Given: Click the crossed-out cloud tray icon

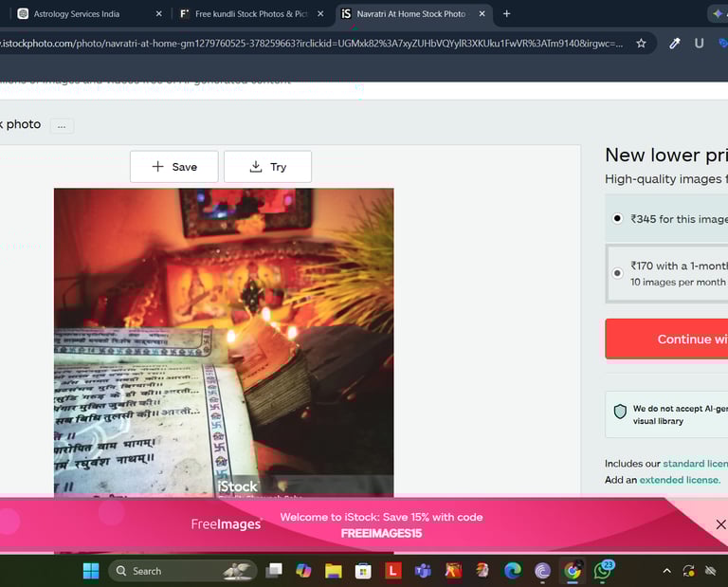Looking at the screenshot, I should pyautogui.click(x=710, y=571).
